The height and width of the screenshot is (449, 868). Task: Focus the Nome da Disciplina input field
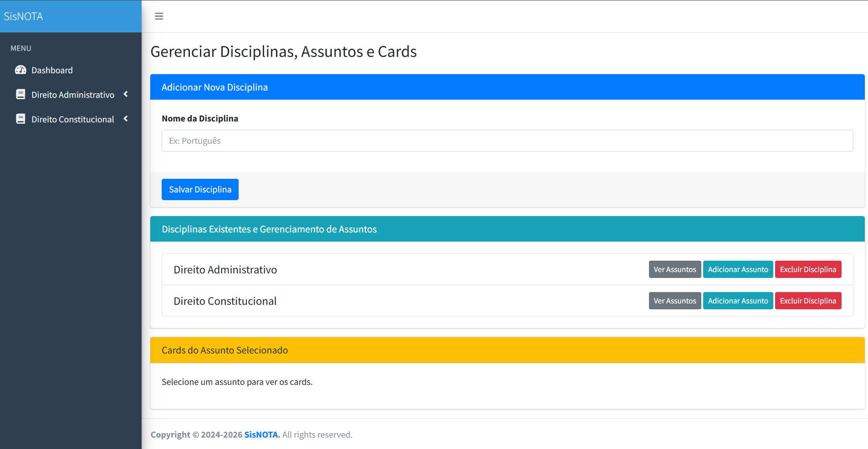point(507,141)
